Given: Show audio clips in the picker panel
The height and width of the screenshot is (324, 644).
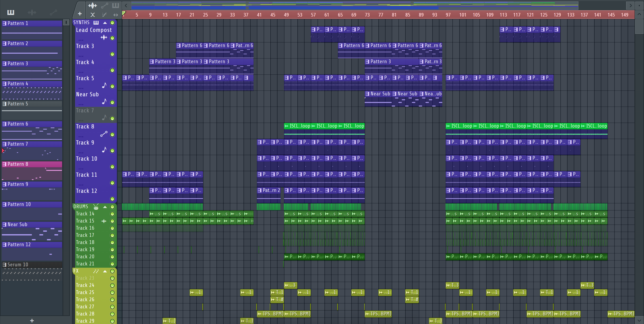Looking at the screenshot, I should (32, 12).
